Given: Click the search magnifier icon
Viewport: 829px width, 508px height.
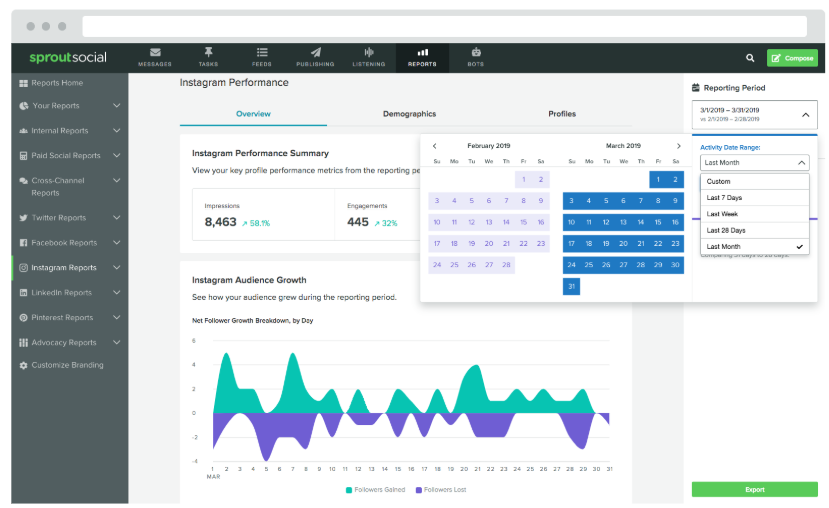Looking at the screenshot, I should coord(750,58).
